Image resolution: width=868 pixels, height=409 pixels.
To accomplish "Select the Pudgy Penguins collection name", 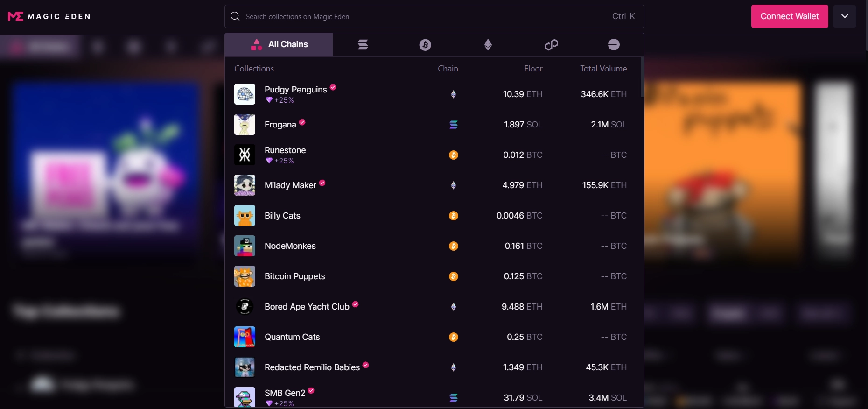I will pyautogui.click(x=296, y=90).
